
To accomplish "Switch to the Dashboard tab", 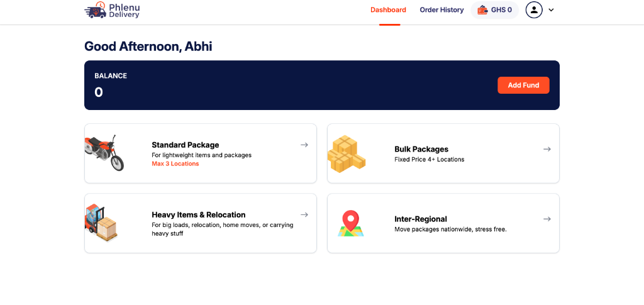I will point(388,10).
